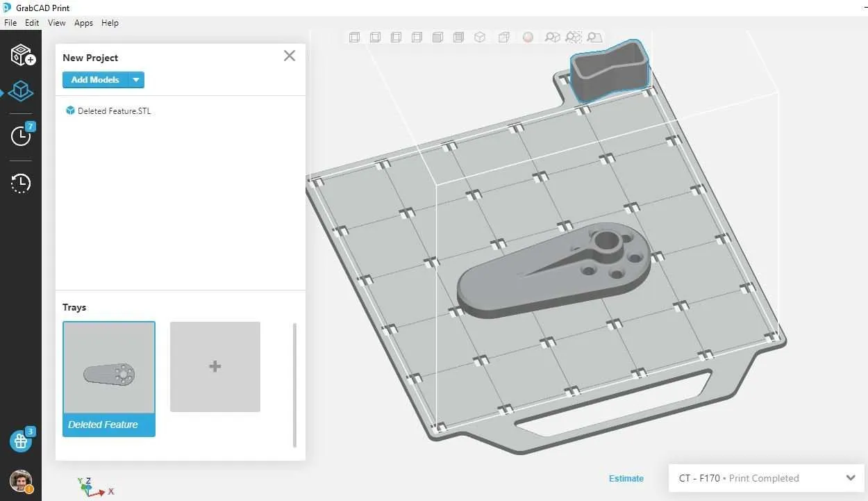Open the gift icon with badge 3
Viewport: 868px width, 501px height.
pyautogui.click(x=22, y=440)
